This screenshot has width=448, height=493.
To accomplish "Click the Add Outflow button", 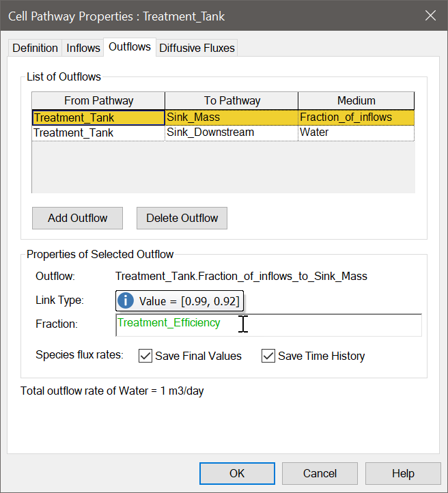I will 77,218.
